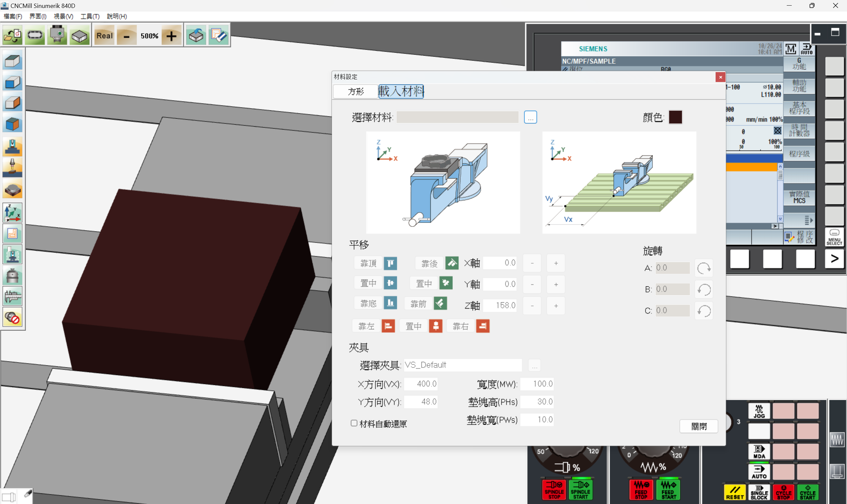Open the 工具(T) menu
This screenshot has height=504, width=847.
coord(90,16)
